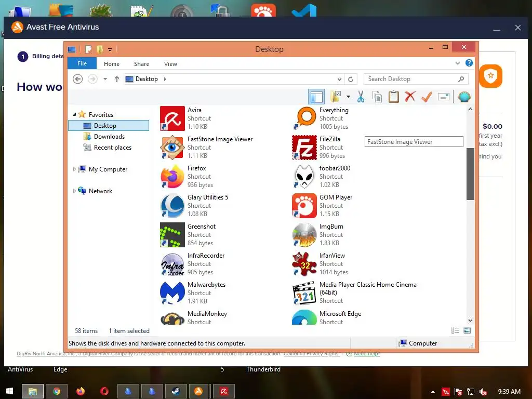Click the Windows Start button
Viewport: 532px width, 399px height.
pyautogui.click(x=9, y=391)
